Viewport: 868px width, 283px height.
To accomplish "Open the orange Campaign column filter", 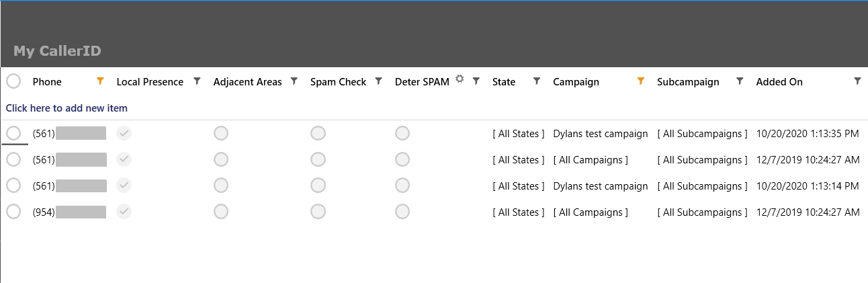I will (x=640, y=81).
